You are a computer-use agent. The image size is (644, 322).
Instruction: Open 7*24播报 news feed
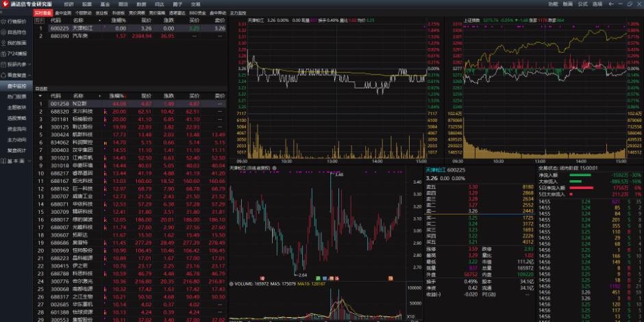[x=16, y=53]
